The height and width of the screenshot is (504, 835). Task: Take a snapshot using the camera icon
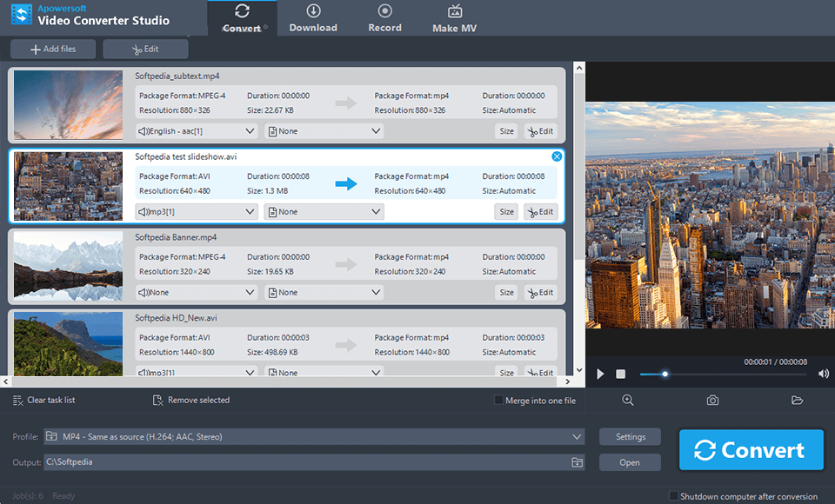pos(712,400)
